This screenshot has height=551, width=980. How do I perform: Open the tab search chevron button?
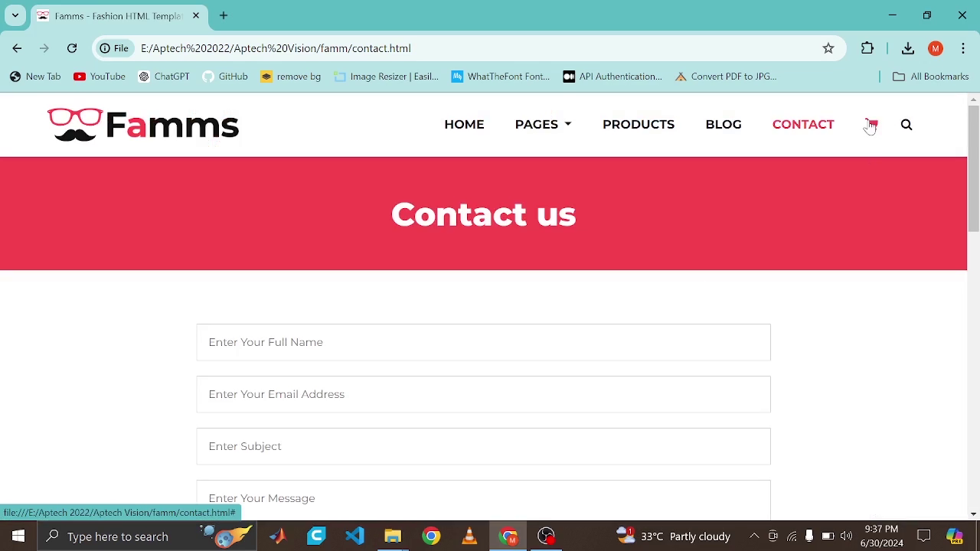tap(15, 15)
